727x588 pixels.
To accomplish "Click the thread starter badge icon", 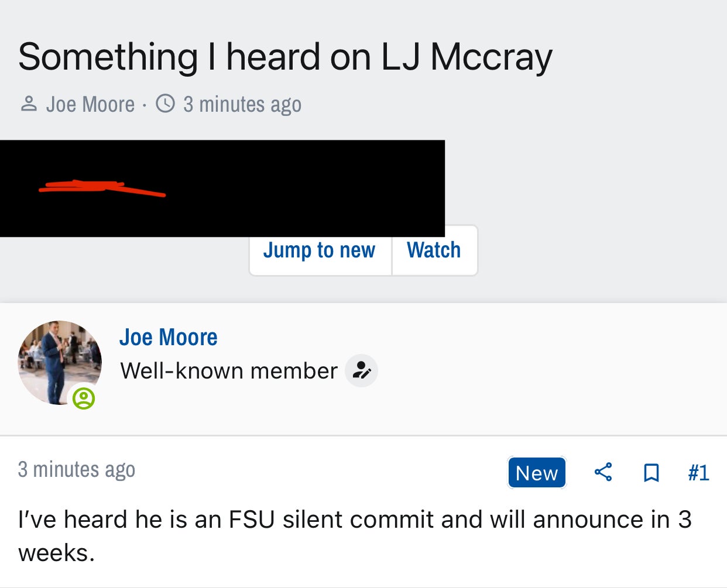I will 361,371.
